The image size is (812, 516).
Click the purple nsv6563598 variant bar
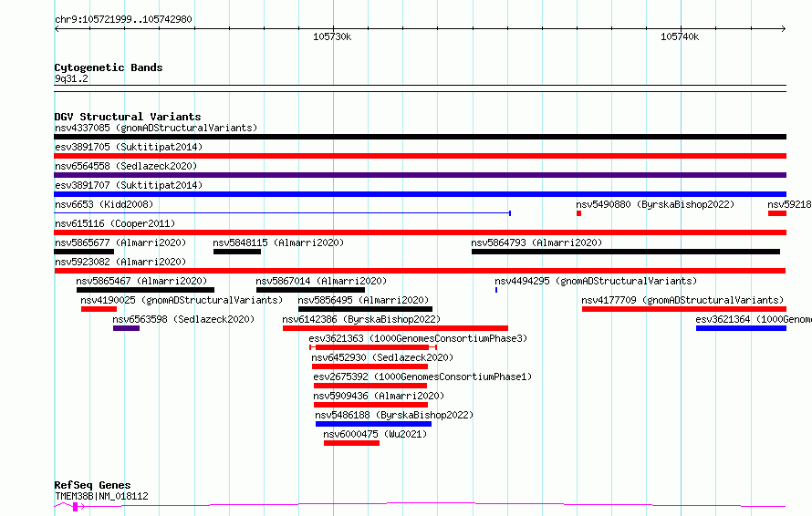click(x=126, y=328)
